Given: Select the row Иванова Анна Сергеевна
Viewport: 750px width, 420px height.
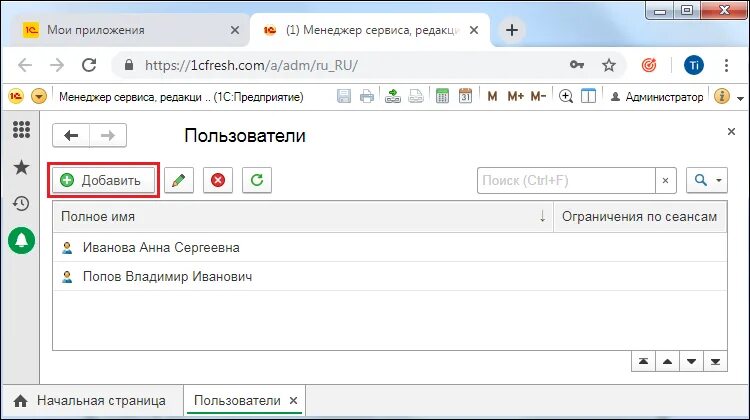Looking at the screenshot, I should coord(390,247).
